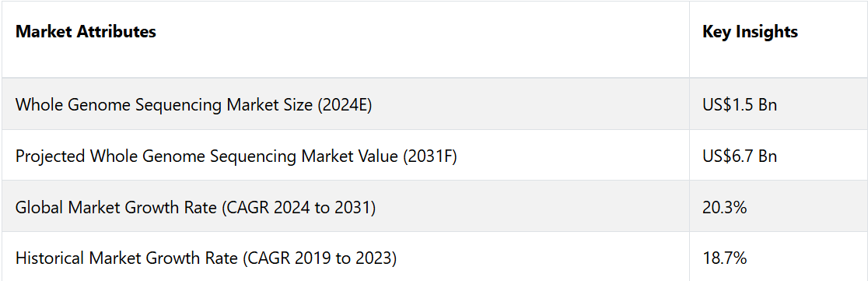Select the Market Attributes column header

[x=86, y=32]
